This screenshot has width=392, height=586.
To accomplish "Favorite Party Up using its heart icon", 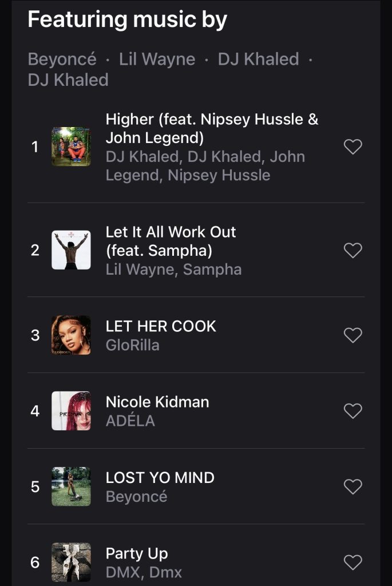I will pyautogui.click(x=353, y=563).
